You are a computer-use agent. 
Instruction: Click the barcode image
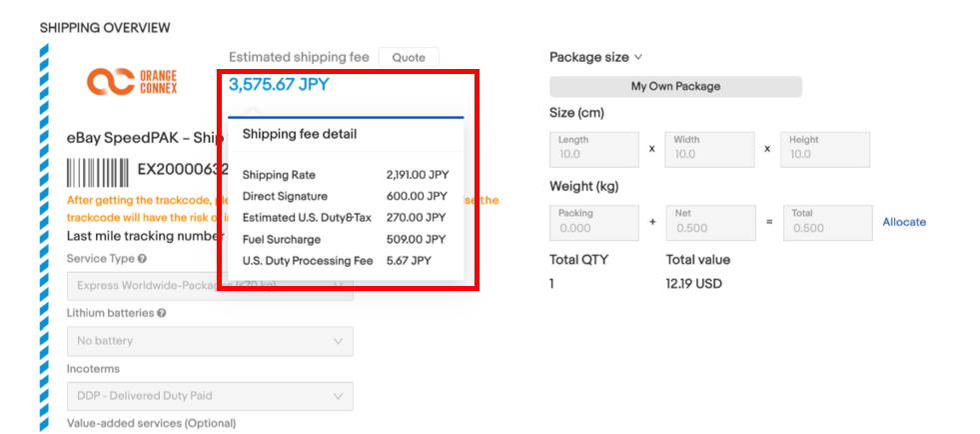pos(97,174)
